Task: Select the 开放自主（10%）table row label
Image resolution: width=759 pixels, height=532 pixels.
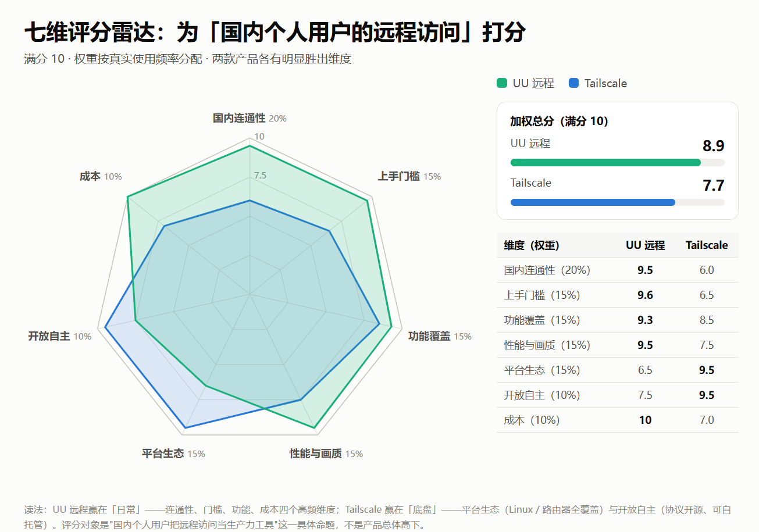Action: click(x=542, y=395)
